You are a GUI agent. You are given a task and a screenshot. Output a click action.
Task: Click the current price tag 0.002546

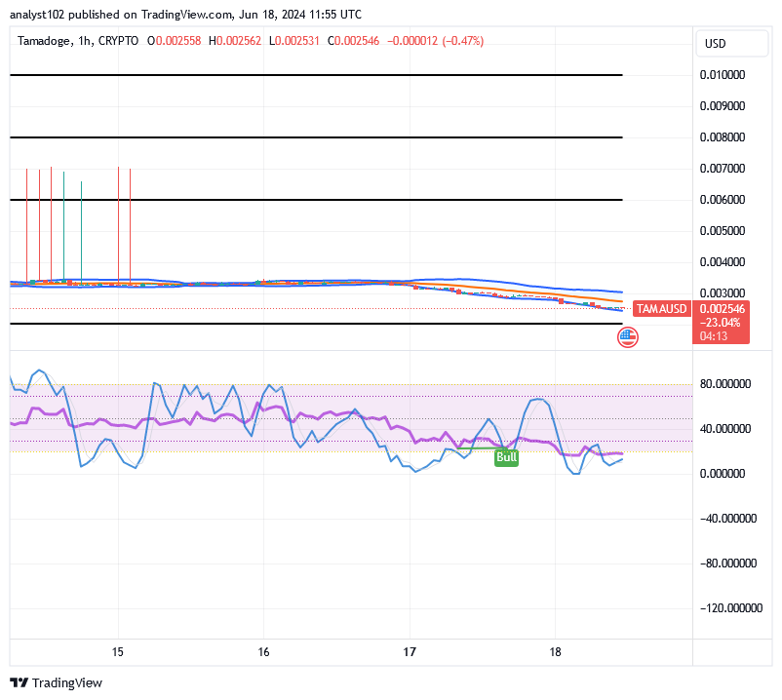723,309
